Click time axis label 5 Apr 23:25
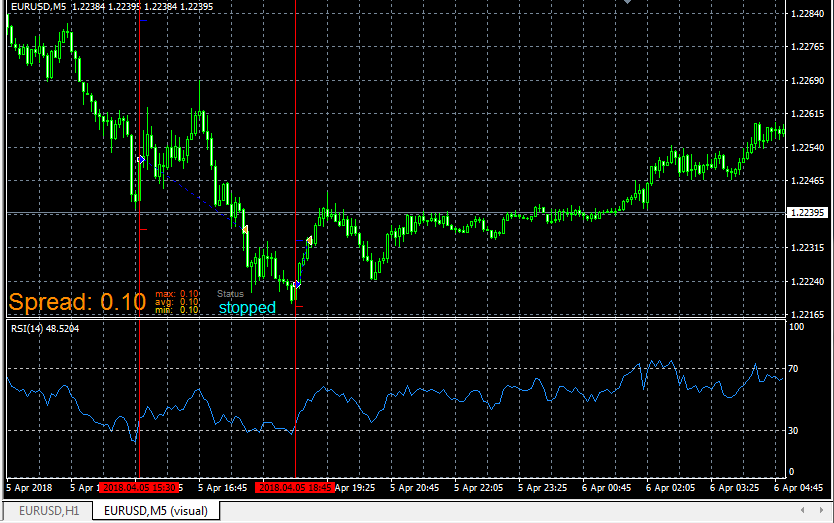The height and width of the screenshot is (523, 834). [x=543, y=487]
